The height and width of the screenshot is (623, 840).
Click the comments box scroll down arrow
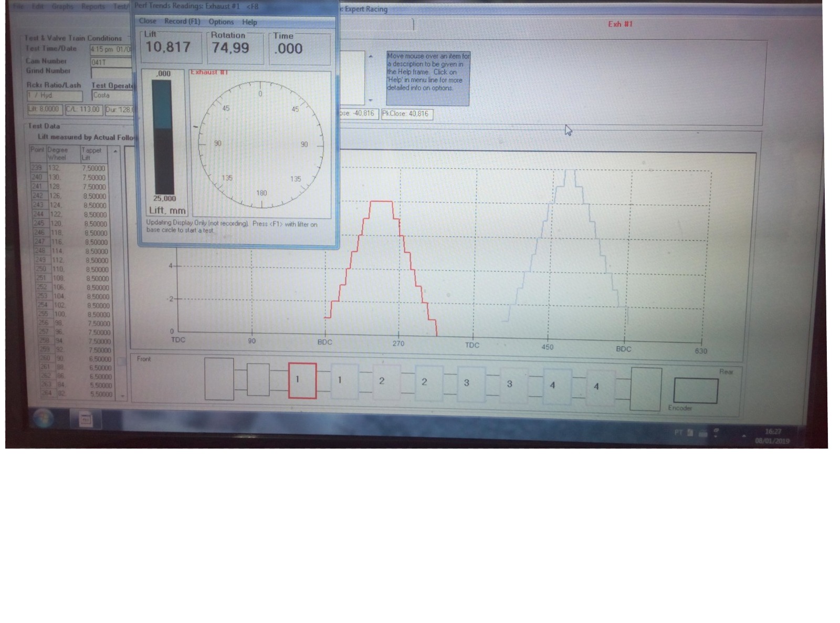pos(371,100)
